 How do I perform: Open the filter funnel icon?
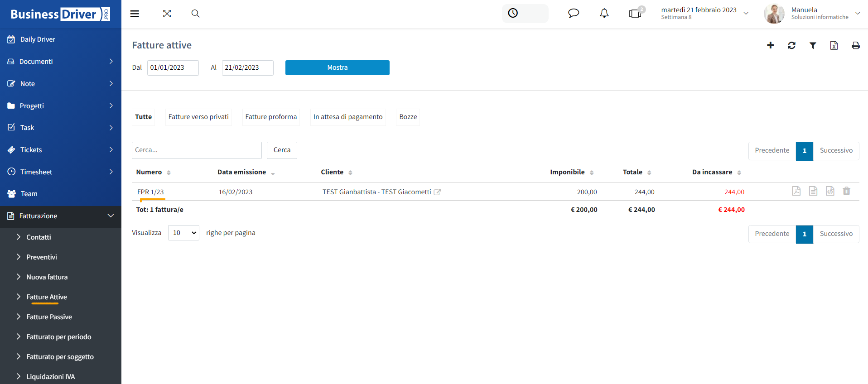tap(813, 45)
